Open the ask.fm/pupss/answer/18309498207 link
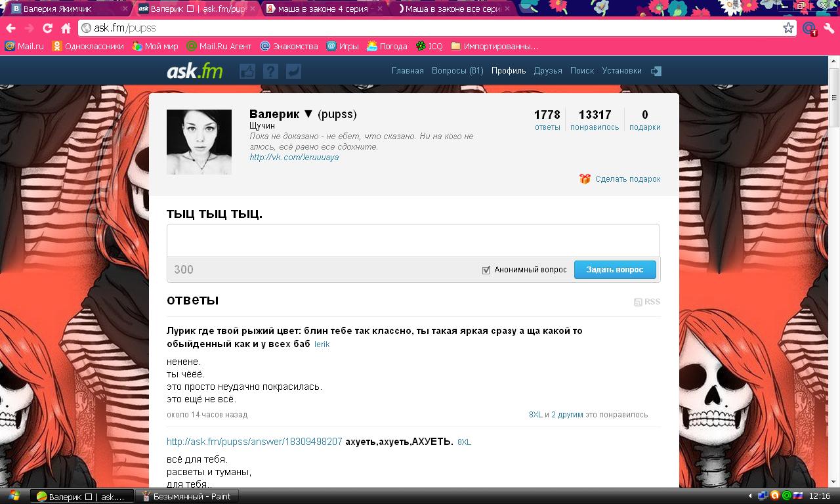 tap(254, 442)
